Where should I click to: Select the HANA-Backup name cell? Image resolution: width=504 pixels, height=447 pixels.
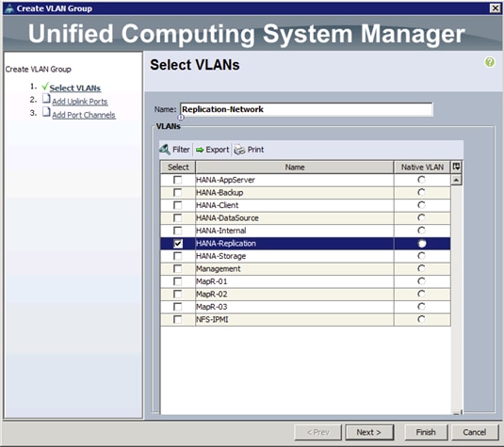(x=295, y=193)
